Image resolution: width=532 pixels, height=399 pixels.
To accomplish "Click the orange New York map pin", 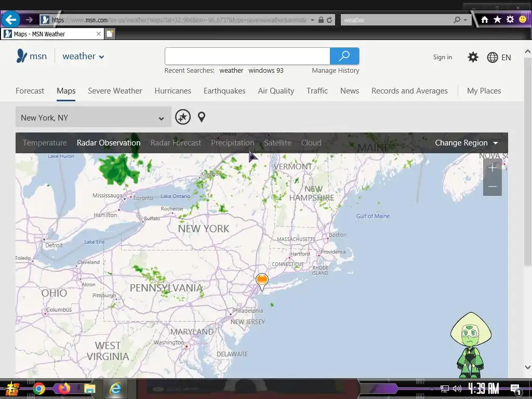I will click(262, 282).
